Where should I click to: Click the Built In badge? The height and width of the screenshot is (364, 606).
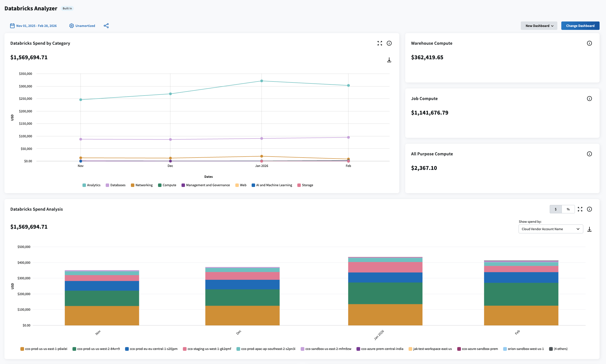[67, 8]
